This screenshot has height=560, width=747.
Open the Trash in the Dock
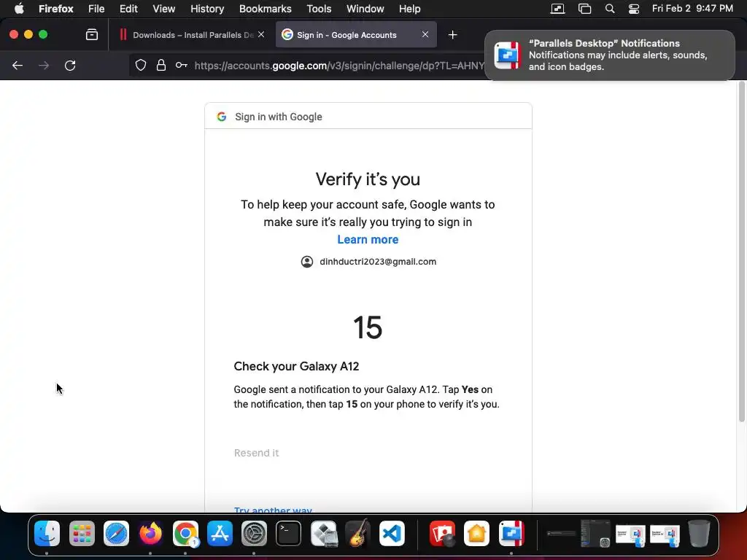tap(699, 533)
